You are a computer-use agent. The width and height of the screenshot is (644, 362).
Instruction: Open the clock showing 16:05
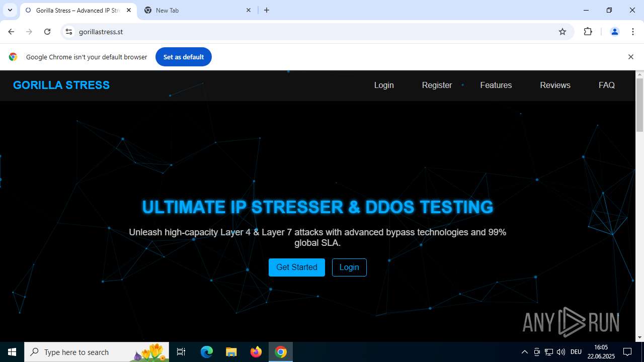601,352
